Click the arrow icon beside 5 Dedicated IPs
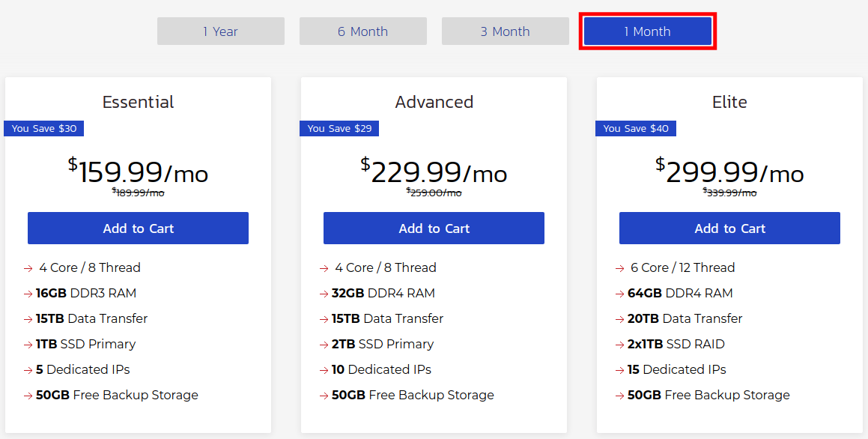868x439 pixels. (x=28, y=370)
